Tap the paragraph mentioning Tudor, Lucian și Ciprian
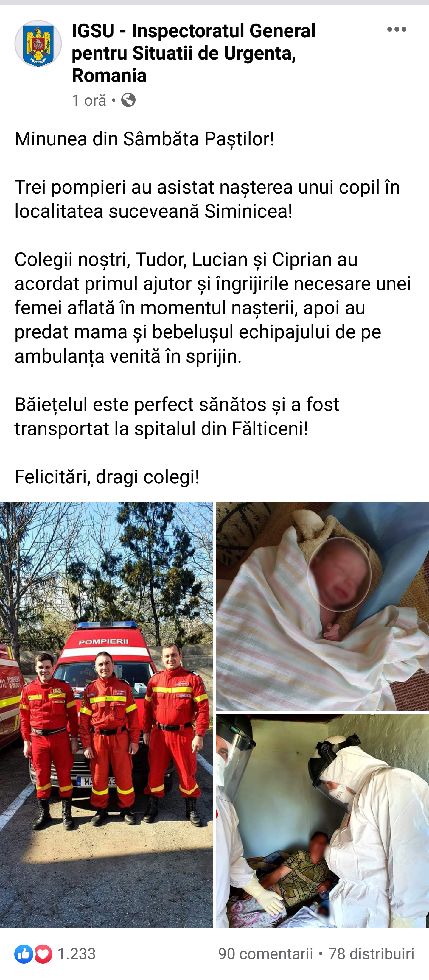This screenshot has height=980, width=429. [213, 308]
